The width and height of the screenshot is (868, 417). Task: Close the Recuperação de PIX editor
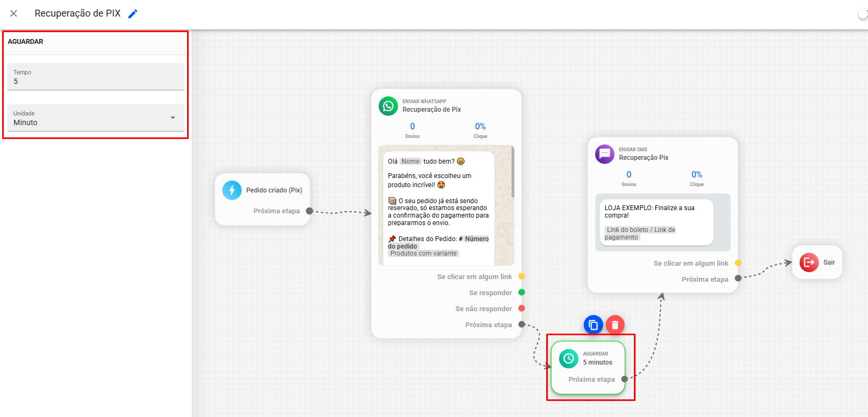tap(14, 13)
